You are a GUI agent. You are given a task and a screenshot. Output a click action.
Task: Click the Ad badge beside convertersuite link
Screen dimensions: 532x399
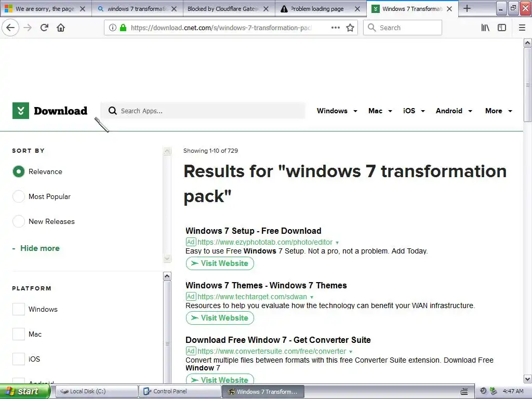pos(191,351)
